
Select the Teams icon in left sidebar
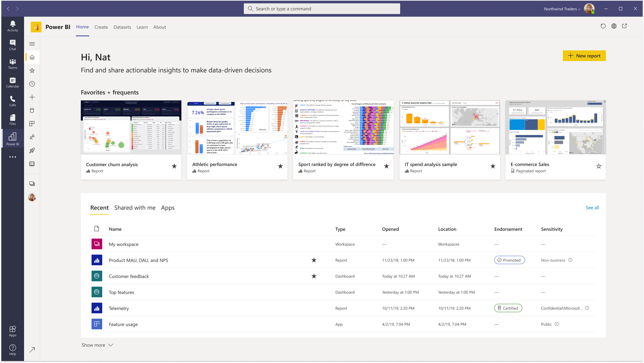coord(12,63)
